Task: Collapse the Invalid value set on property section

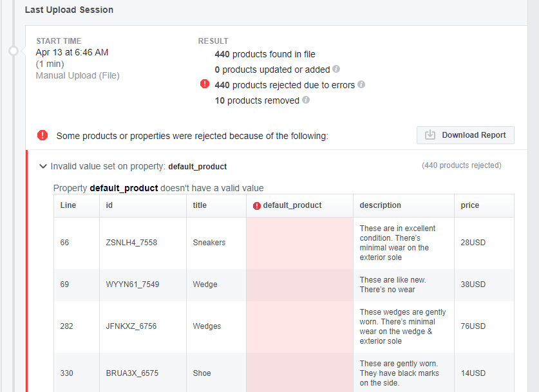Action: click(43, 166)
